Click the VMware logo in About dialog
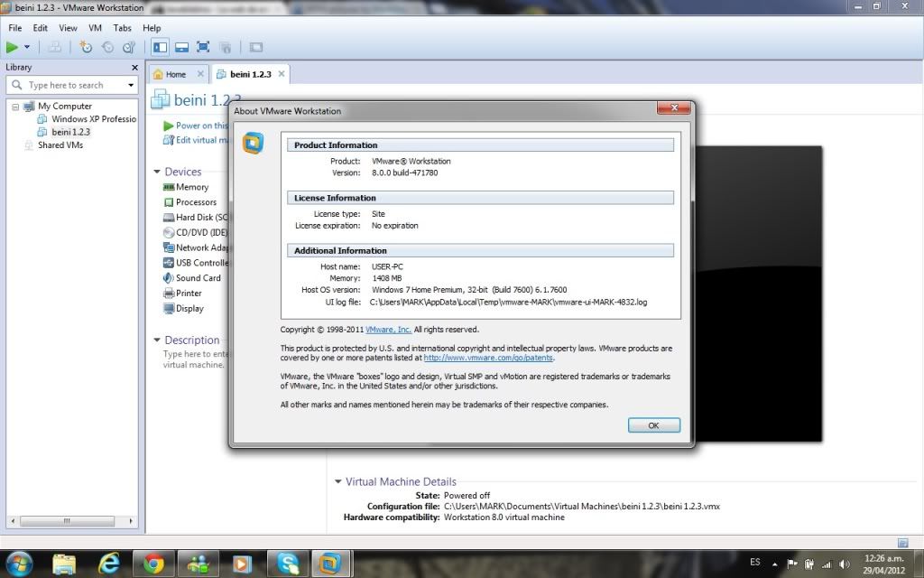This screenshot has width=924, height=578. [253, 144]
